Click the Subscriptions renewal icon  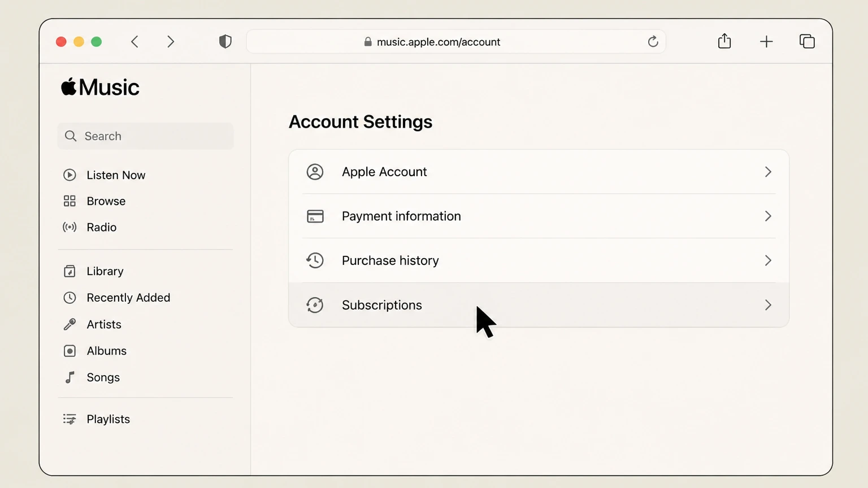pos(315,305)
